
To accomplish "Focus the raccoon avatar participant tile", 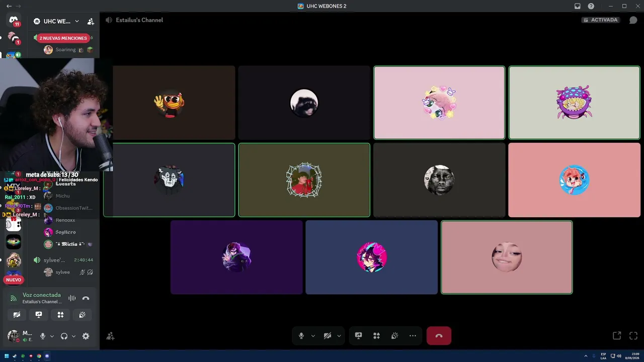I will [x=304, y=103].
